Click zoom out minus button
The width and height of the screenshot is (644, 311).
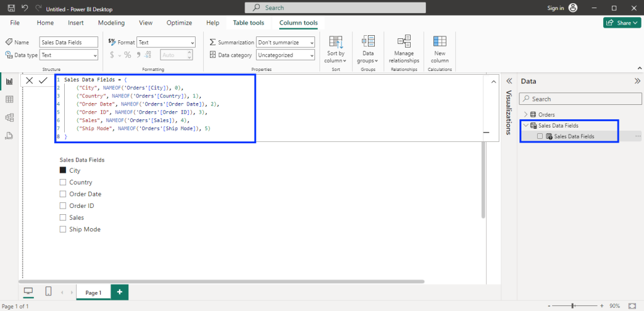pyautogui.click(x=549, y=306)
